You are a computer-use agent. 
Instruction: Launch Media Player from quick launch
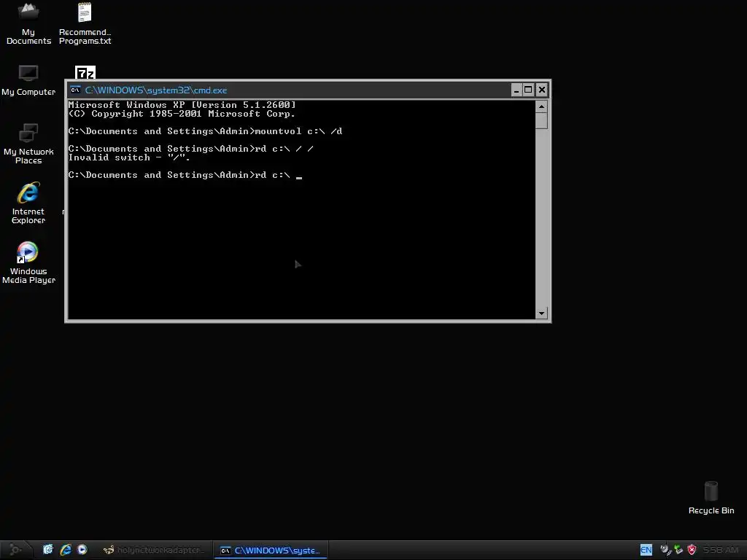point(82,550)
